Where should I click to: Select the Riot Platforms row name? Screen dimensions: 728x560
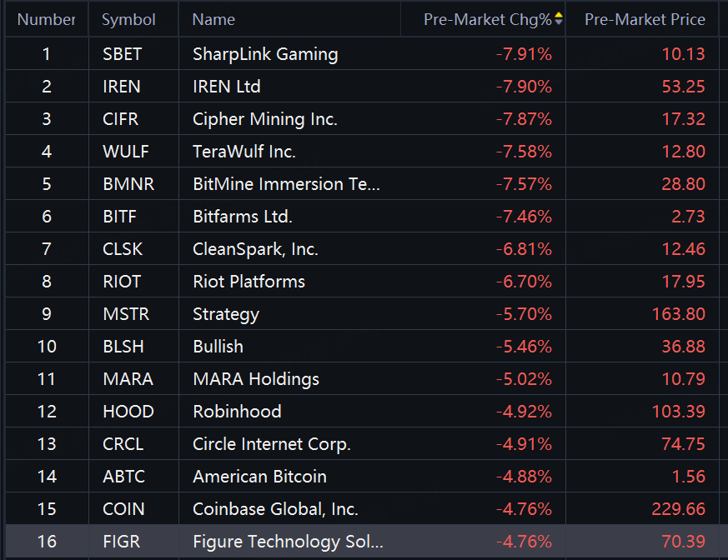click(249, 282)
